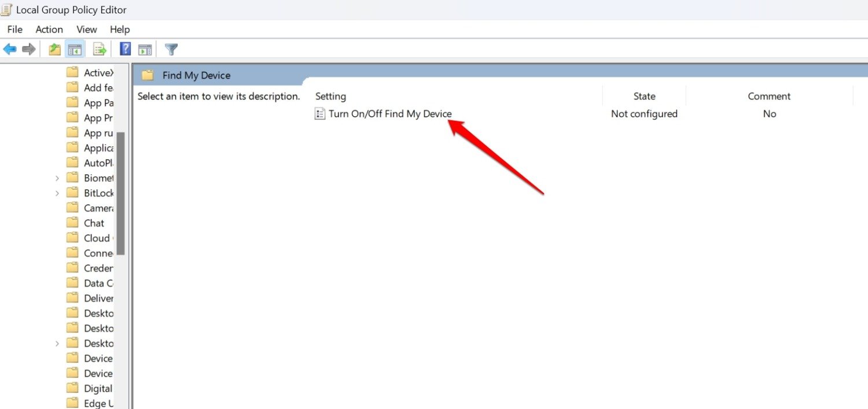
Task: Click the Up One Level folder icon
Action: click(x=55, y=50)
